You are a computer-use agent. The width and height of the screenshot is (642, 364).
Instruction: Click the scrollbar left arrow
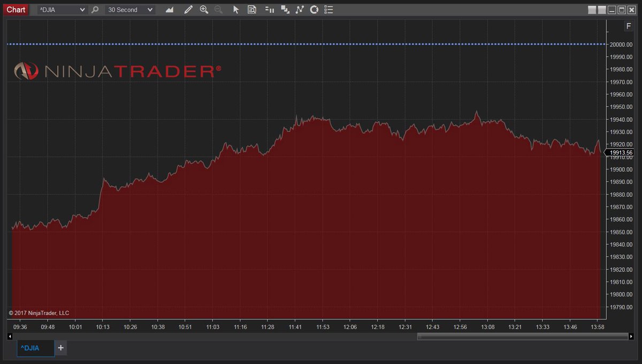10,336
